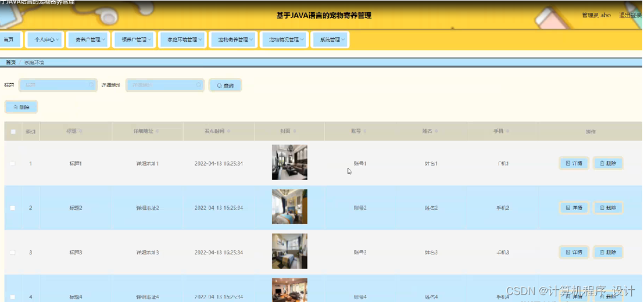Click the batch 删除 button above the table
Image resolution: width=644 pixels, height=302 pixels.
coord(22,107)
